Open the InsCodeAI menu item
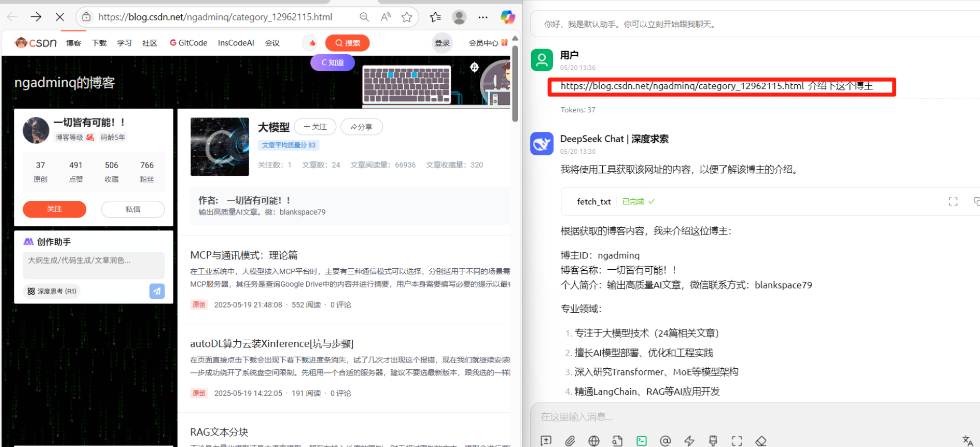 tap(236, 43)
